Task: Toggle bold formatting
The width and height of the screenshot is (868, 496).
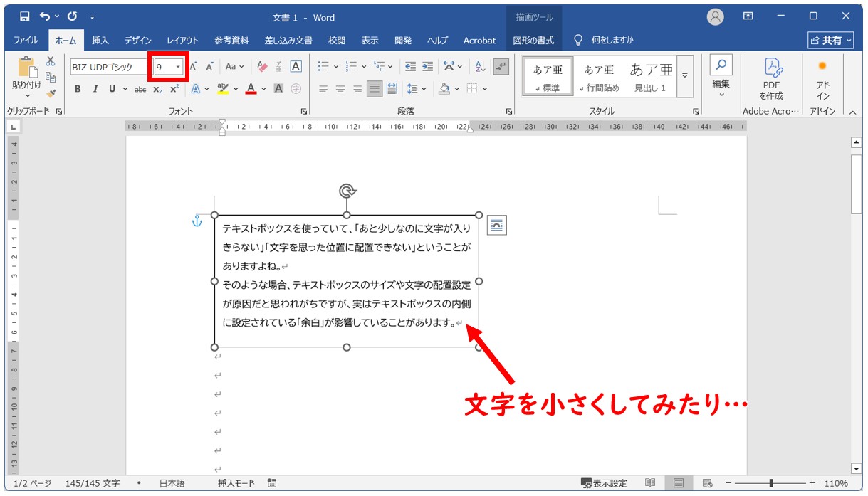Action: pyautogui.click(x=78, y=89)
